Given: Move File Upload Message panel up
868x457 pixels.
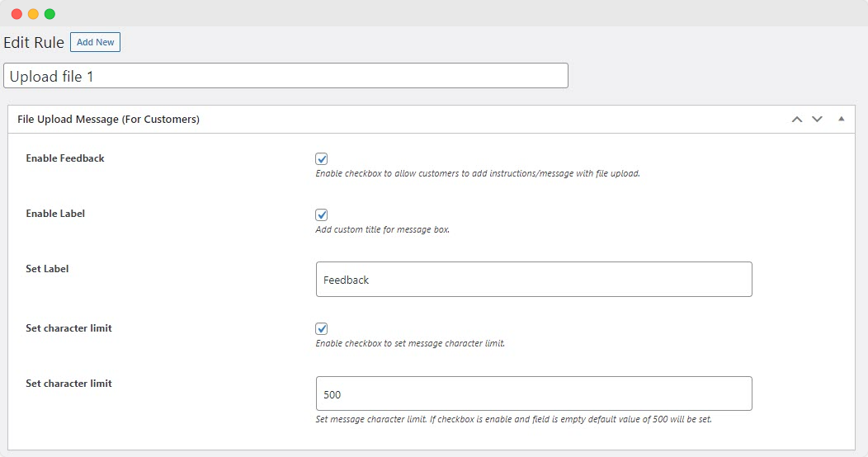Looking at the screenshot, I should click(x=796, y=119).
